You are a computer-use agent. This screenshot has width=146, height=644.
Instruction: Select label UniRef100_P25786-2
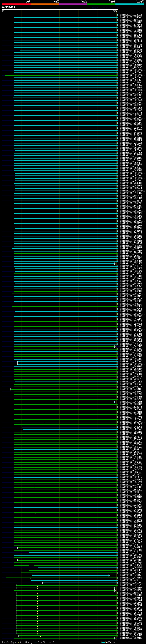[x=132, y=191]
